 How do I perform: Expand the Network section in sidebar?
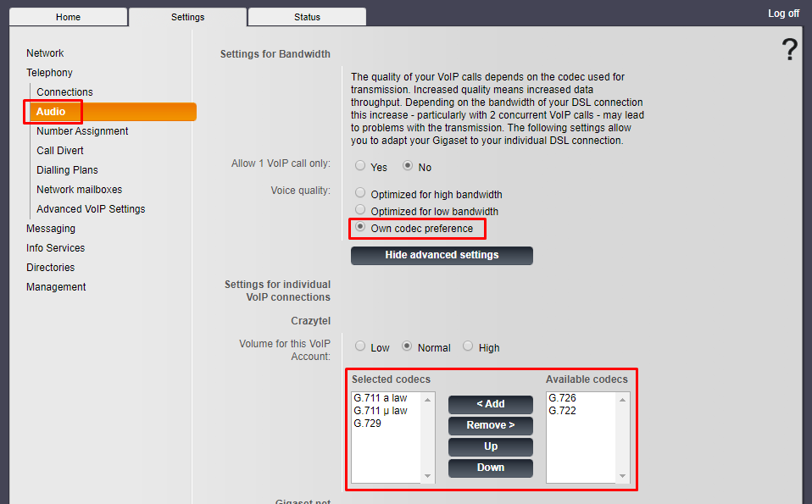(45, 53)
